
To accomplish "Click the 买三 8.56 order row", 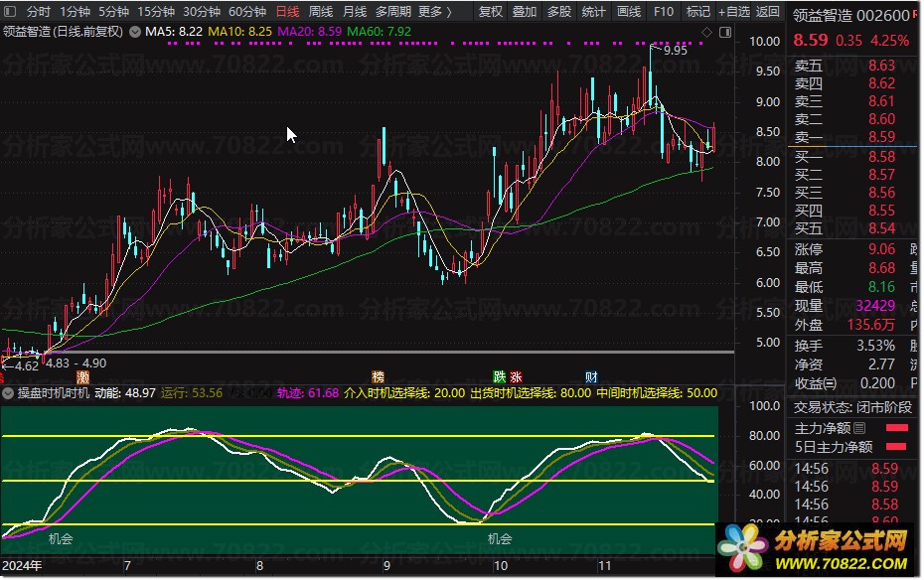I will [x=845, y=193].
